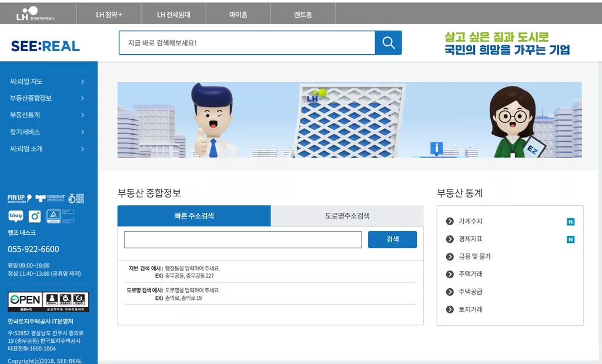Image resolution: width=602 pixels, height=364 pixels.
Task: Open the 렌트홈 top menu
Action: point(303,15)
